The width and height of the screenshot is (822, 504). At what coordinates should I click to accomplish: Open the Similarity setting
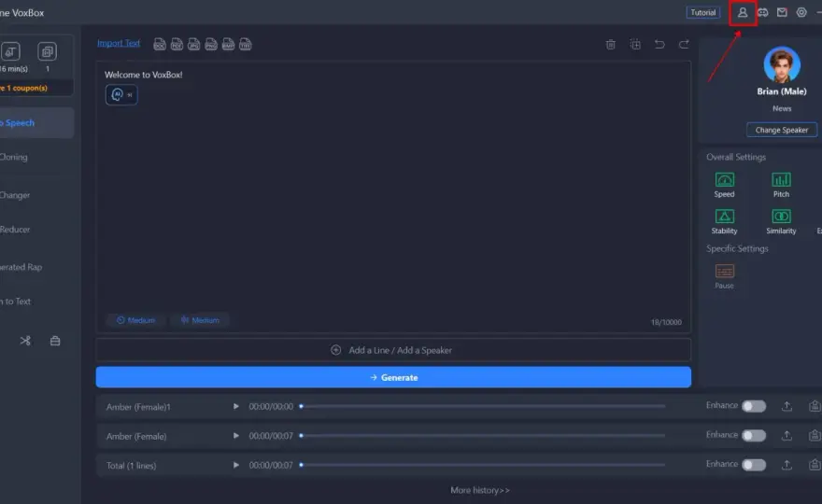tap(781, 221)
